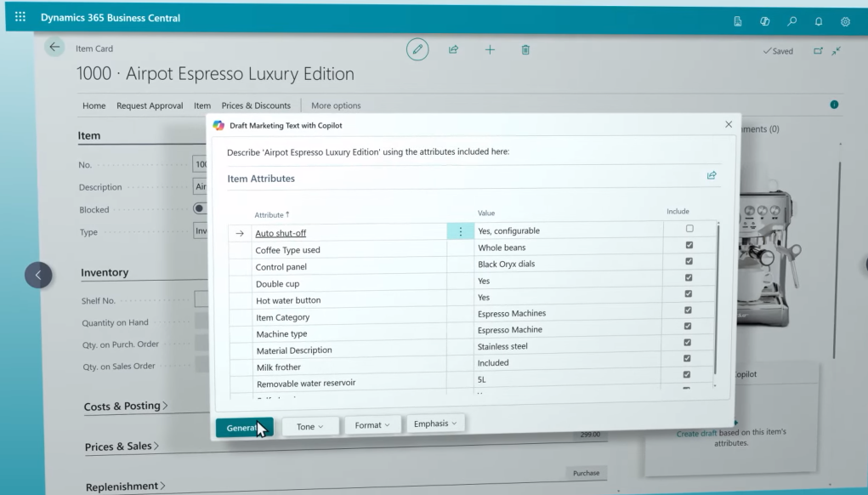Click the pencil edit icon
Image resolution: width=868 pixels, height=495 pixels.
417,49
